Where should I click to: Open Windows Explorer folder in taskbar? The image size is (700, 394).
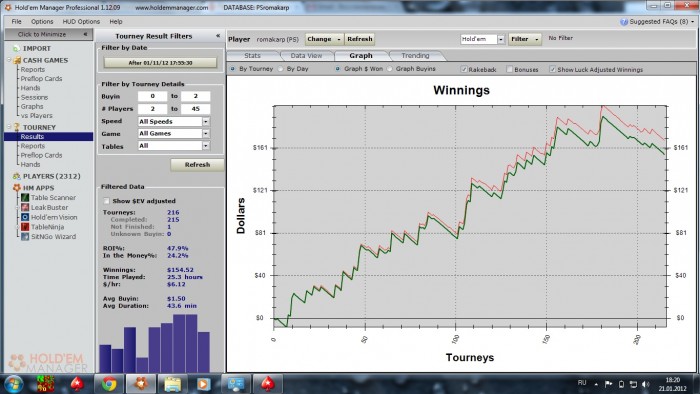click(172, 384)
